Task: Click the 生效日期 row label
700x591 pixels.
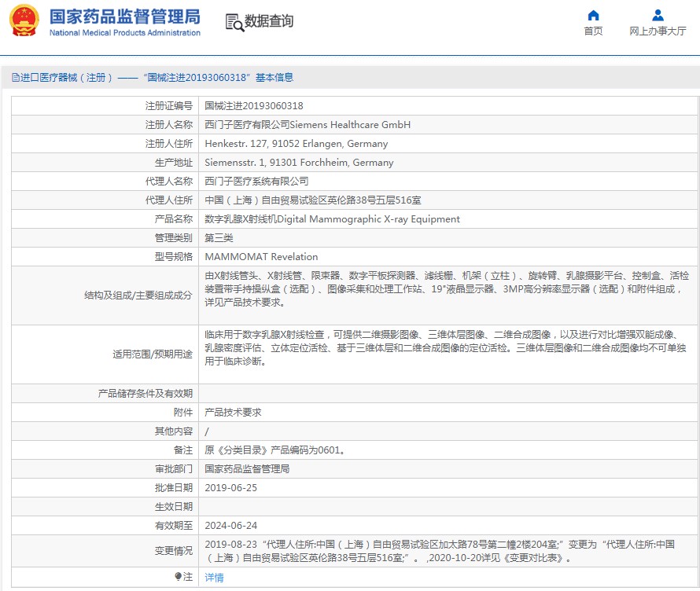Action: pos(174,507)
